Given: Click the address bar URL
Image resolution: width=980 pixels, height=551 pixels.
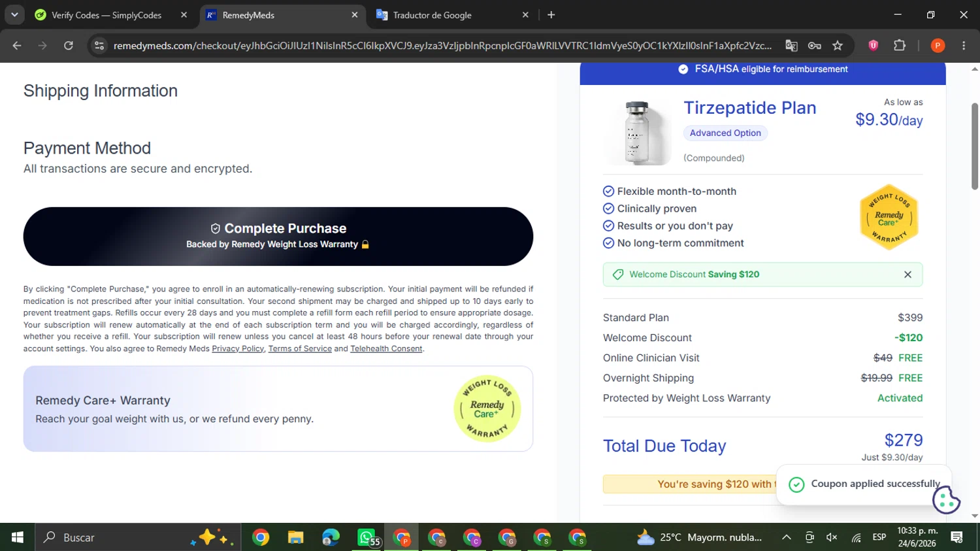Looking at the screenshot, I should [442, 46].
